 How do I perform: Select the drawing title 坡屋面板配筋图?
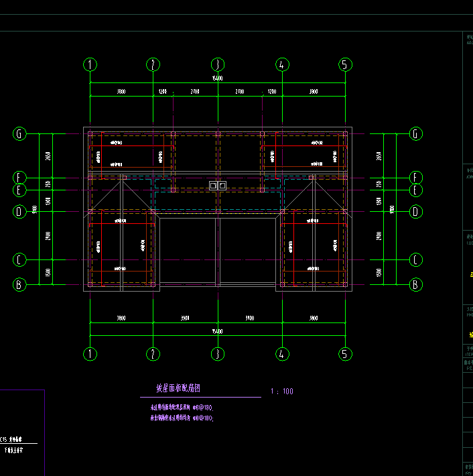(x=178, y=388)
